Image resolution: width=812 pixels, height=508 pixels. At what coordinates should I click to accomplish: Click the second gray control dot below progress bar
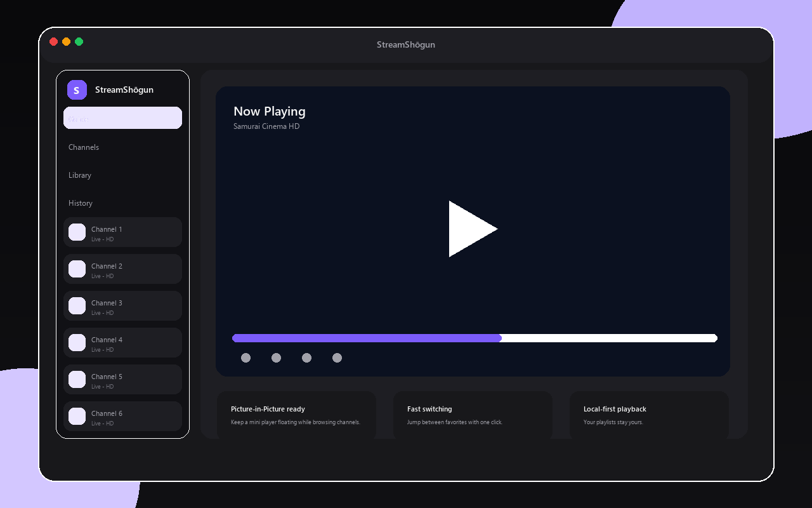276,358
